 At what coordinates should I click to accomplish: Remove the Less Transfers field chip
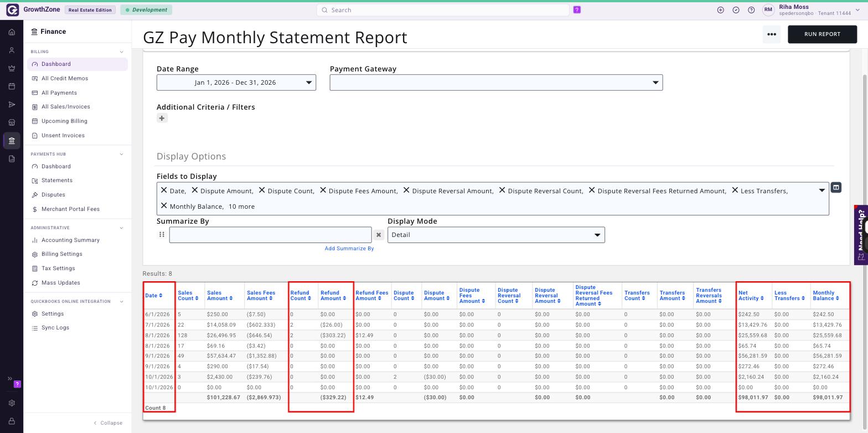[x=735, y=190]
